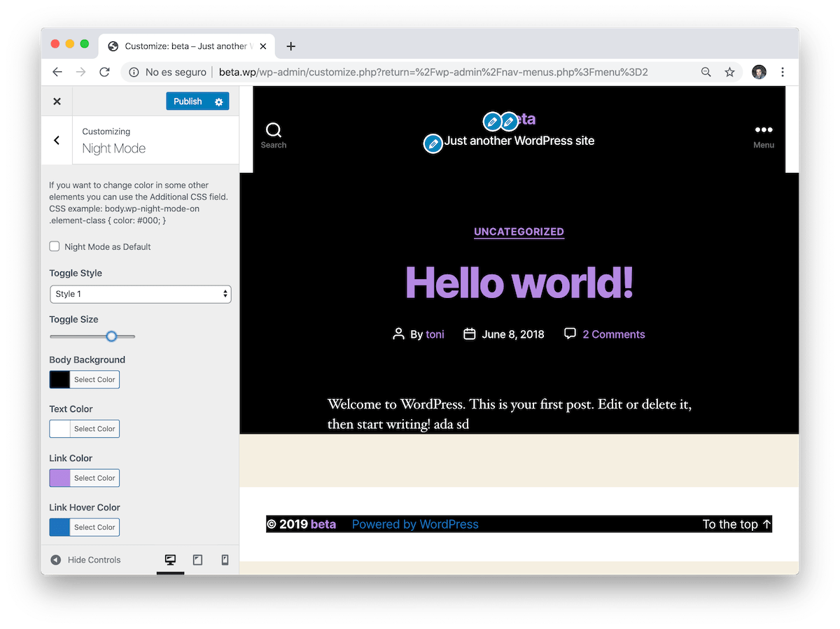
Task: Select desktop preview mode
Action: [x=170, y=560]
